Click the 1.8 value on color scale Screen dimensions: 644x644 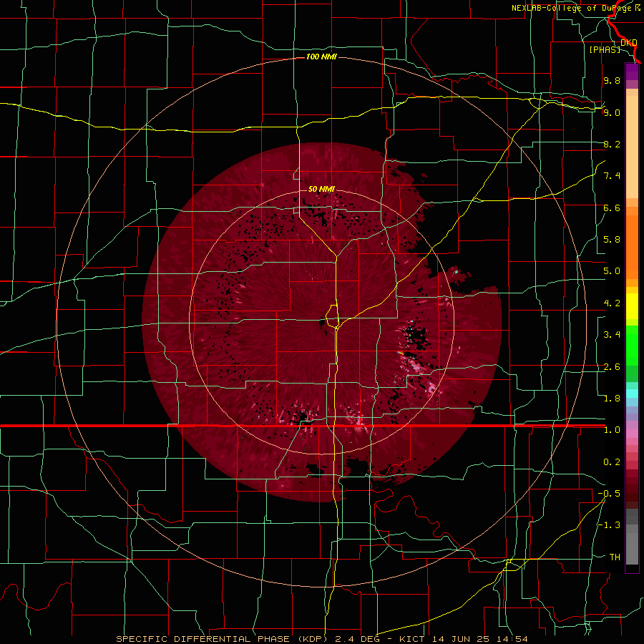pyautogui.click(x=612, y=399)
